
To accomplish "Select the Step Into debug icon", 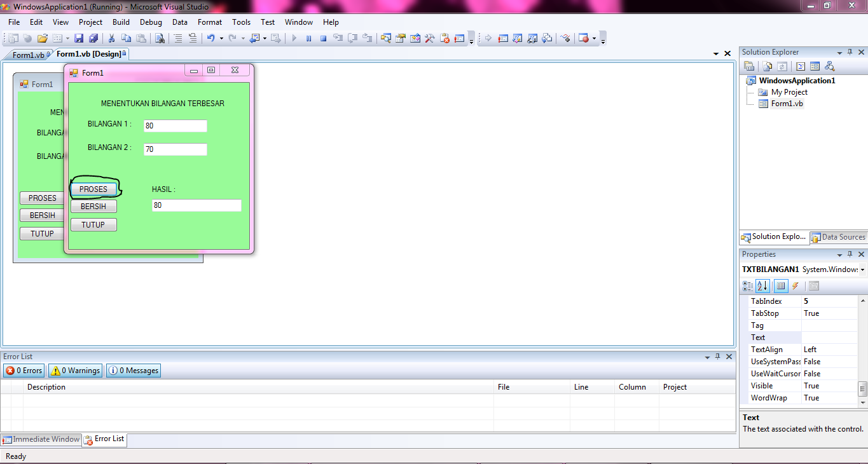I will (x=338, y=38).
